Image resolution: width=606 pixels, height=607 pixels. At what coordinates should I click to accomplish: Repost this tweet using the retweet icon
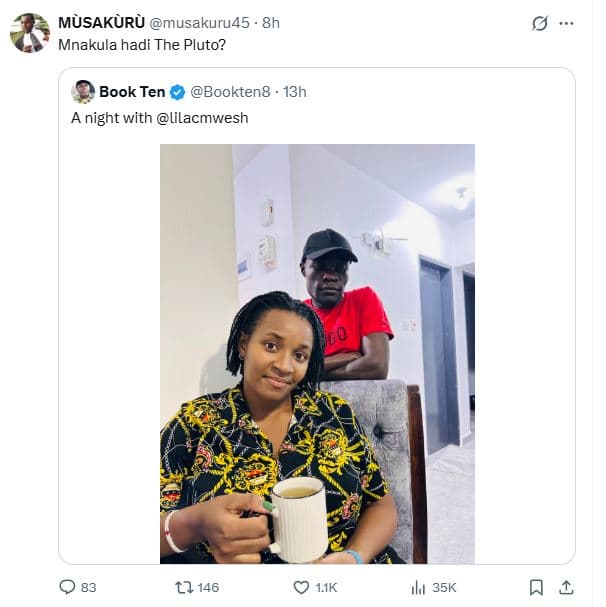(183, 587)
